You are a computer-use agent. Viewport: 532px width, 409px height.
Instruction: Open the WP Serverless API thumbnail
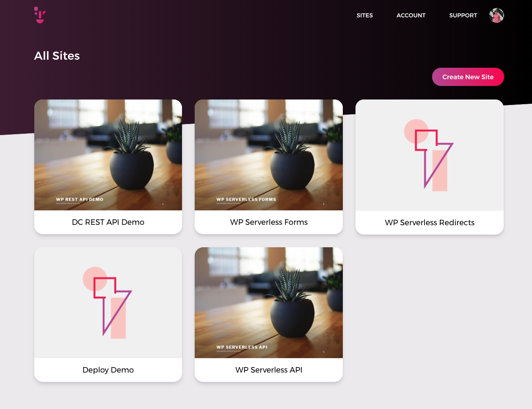coord(269,303)
